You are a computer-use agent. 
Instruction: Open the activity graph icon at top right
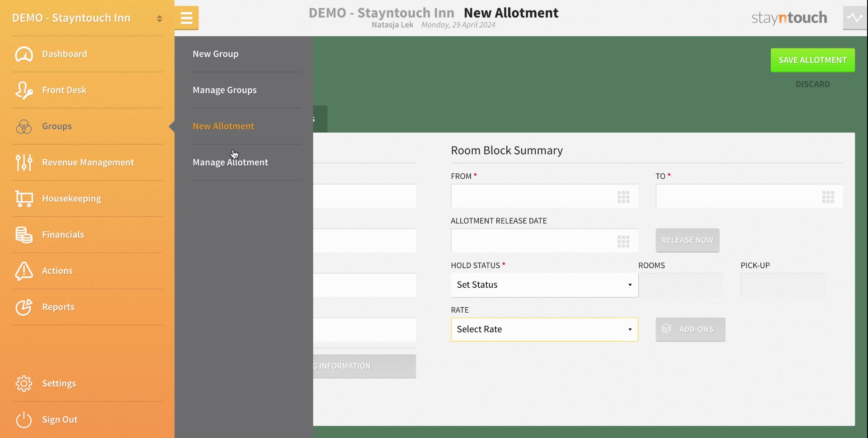tap(855, 18)
